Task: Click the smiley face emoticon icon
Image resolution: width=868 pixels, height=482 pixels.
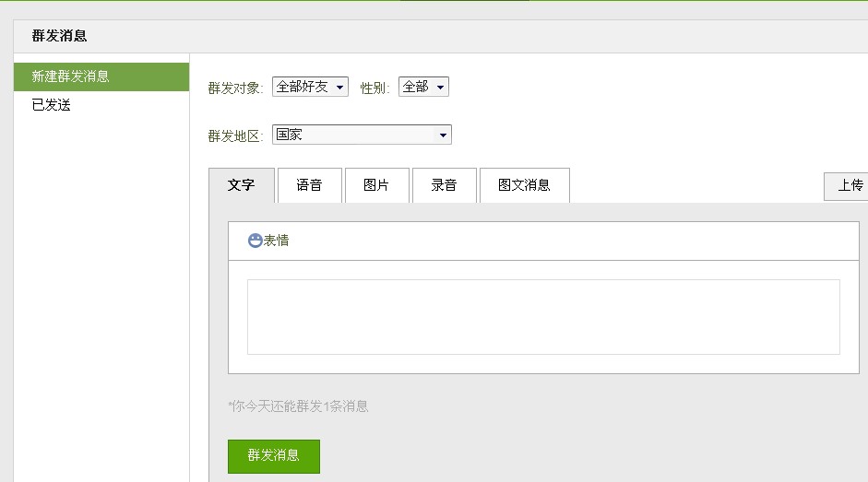Action: [x=255, y=241]
